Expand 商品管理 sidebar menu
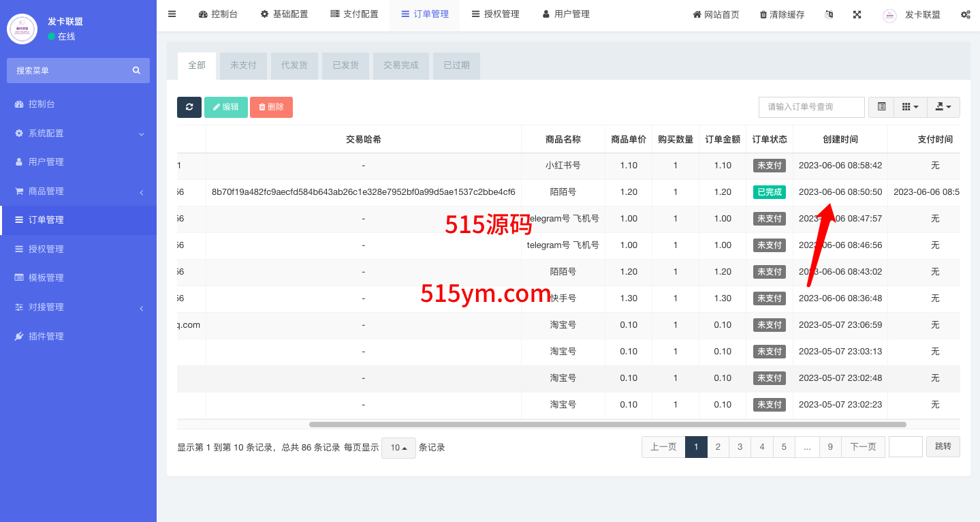Image resolution: width=980 pixels, height=522 pixels. coord(78,191)
